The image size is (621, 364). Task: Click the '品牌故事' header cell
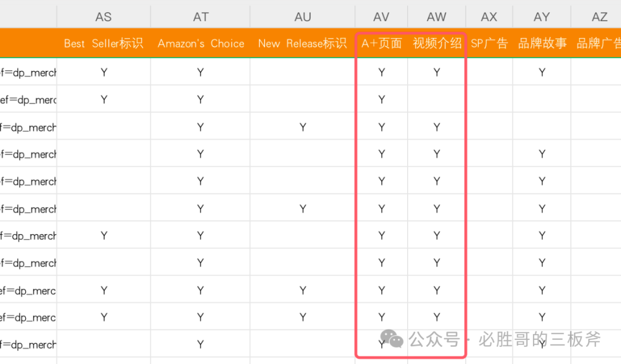coord(542,43)
